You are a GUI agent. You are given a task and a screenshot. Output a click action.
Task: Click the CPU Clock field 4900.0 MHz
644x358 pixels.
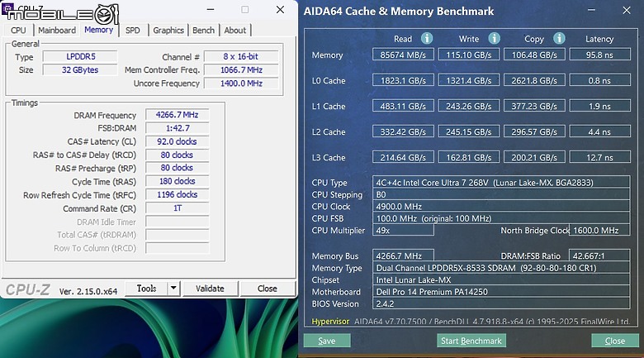[x=501, y=206]
